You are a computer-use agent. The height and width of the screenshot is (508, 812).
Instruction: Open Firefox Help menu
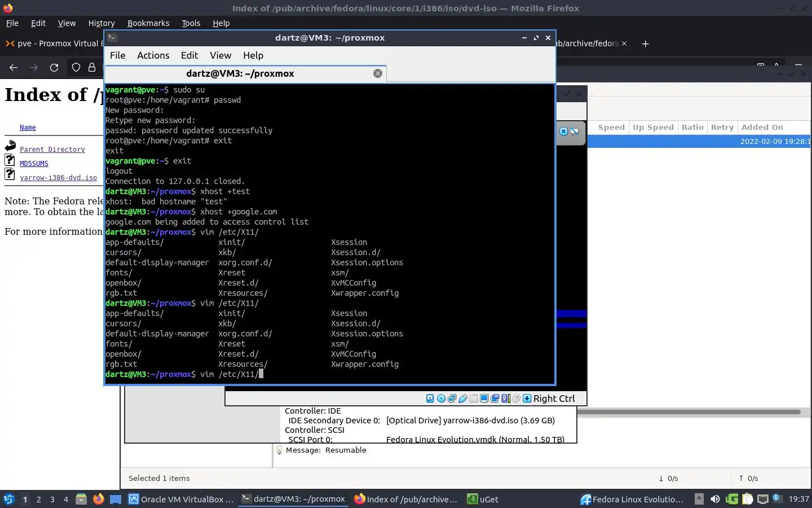tap(221, 23)
